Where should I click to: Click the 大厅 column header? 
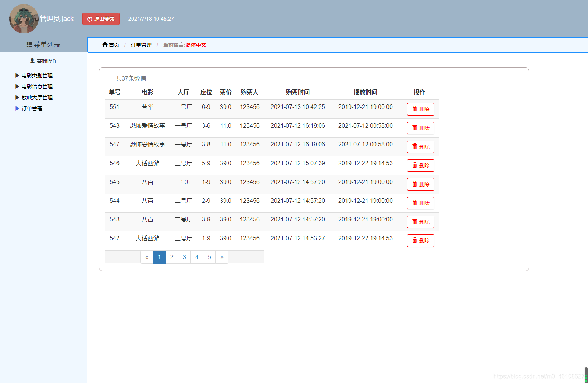(183, 92)
